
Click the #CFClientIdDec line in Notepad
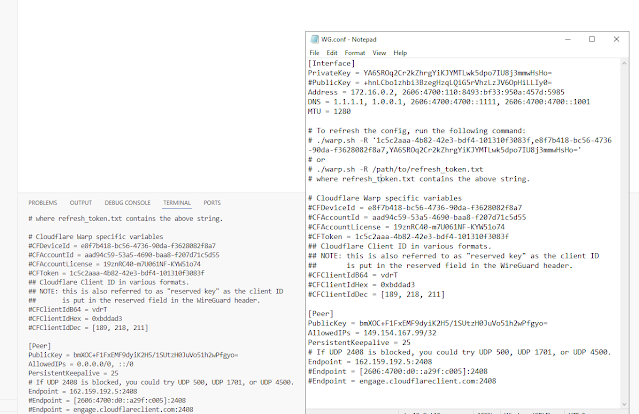(376, 294)
